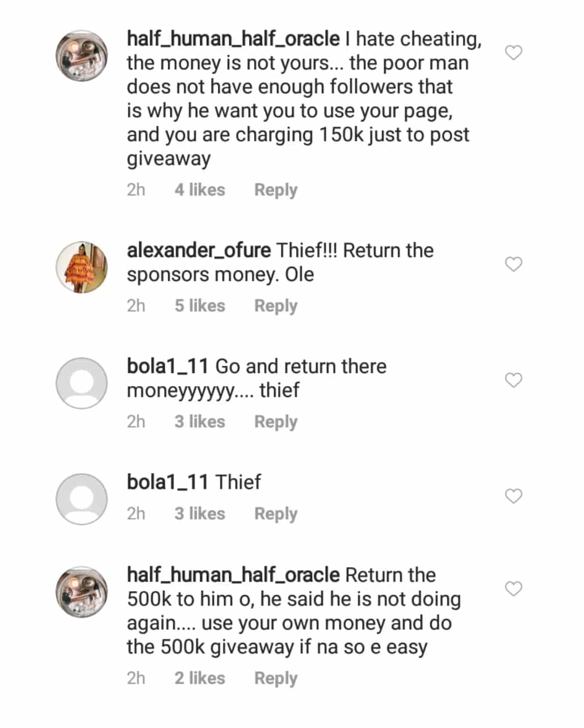Screen dimensions: 584x728
Task: Tap default avatar beside one-word "Thief" comment
Action: point(82,499)
